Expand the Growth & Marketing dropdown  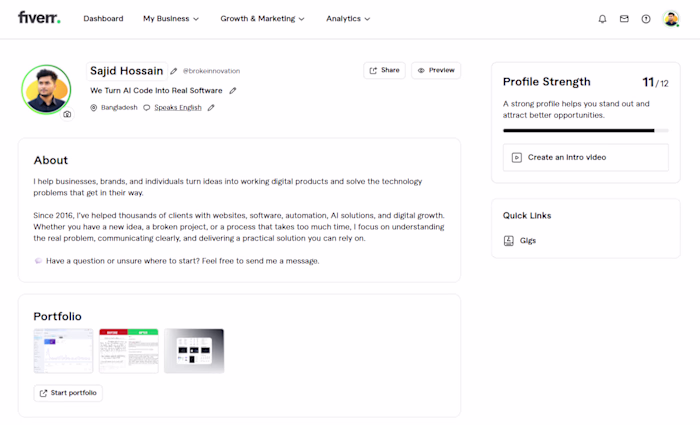262,19
